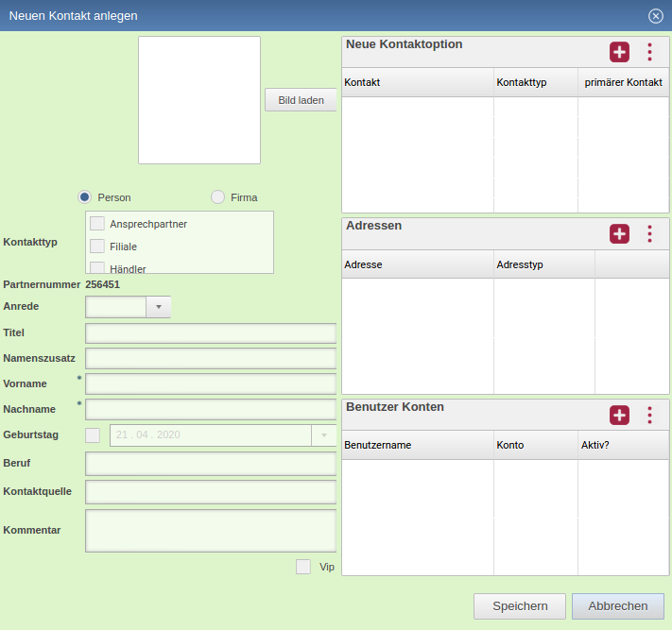Enable the Vip checkbox

tap(303, 567)
